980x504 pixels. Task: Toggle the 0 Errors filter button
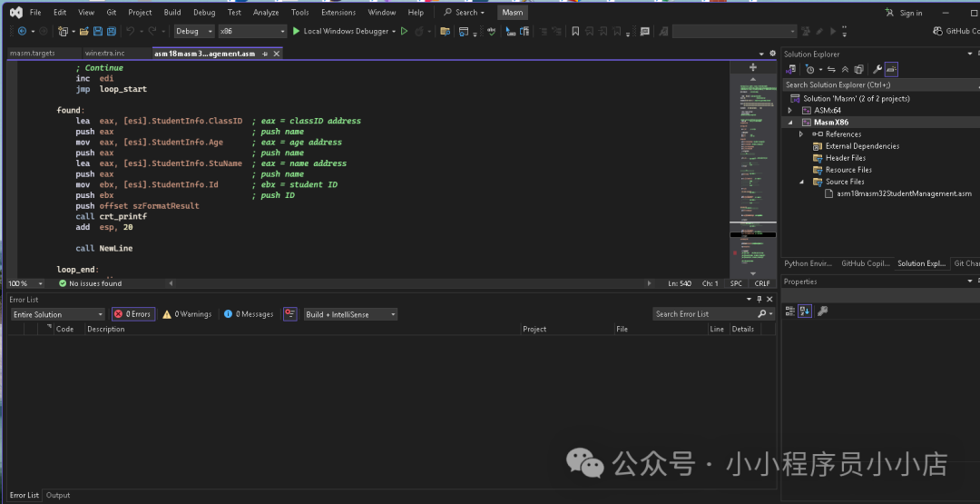(132, 314)
